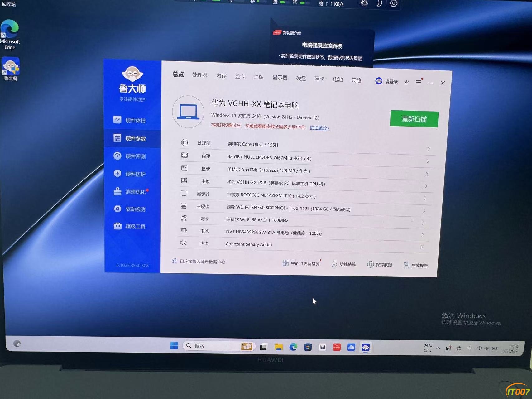
Task: Switch to the 主板 tab
Action: pyautogui.click(x=258, y=77)
